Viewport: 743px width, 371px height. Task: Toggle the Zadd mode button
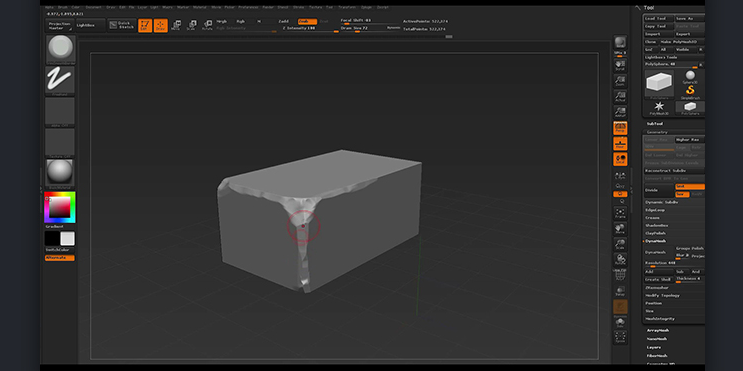click(x=283, y=21)
